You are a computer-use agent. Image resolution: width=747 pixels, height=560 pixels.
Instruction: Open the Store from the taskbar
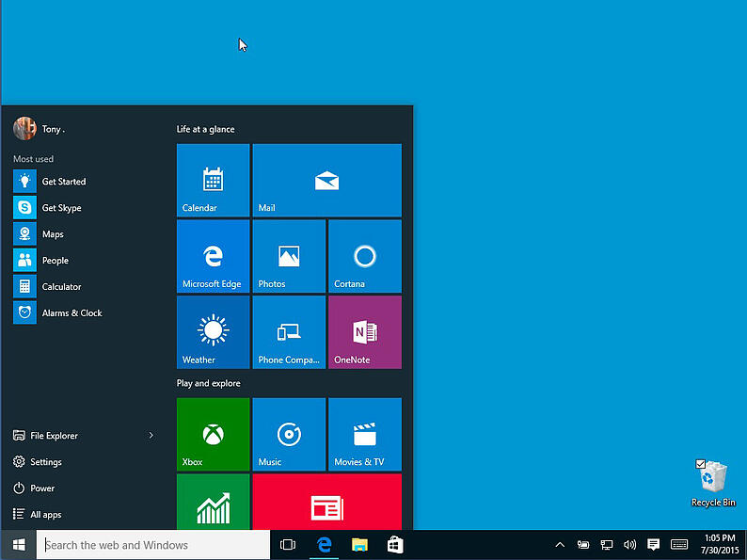[x=395, y=545]
